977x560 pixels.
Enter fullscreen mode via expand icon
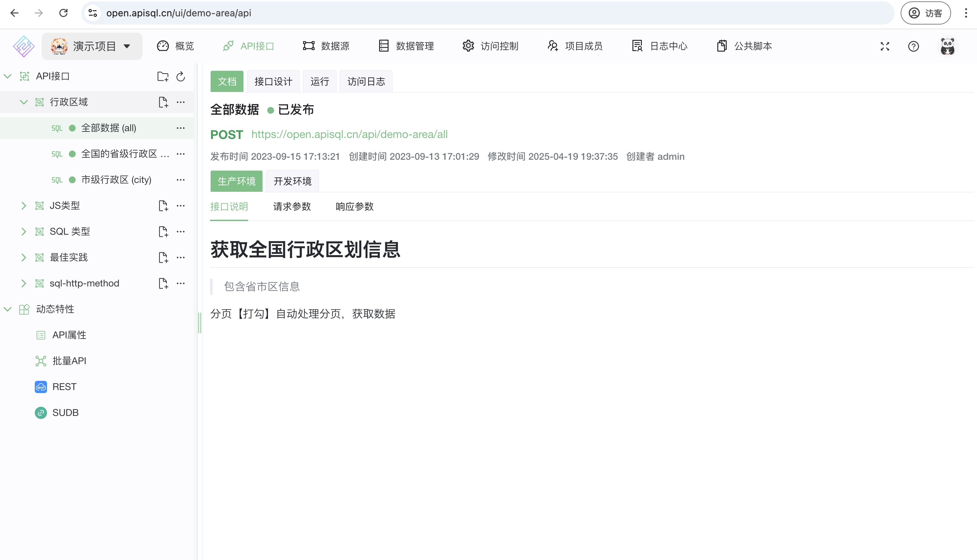pyautogui.click(x=885, y=46)
